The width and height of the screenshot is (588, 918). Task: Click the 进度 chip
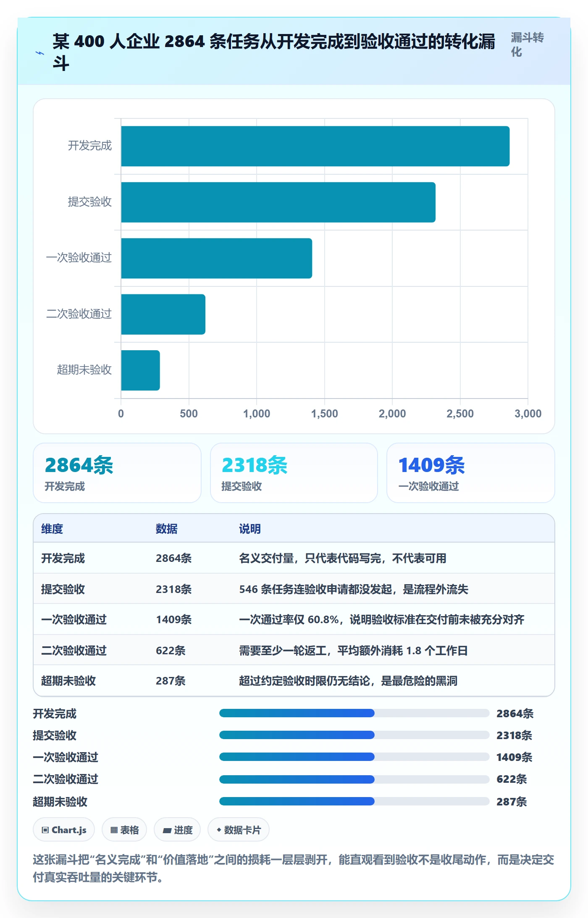[x=177, y=830]
